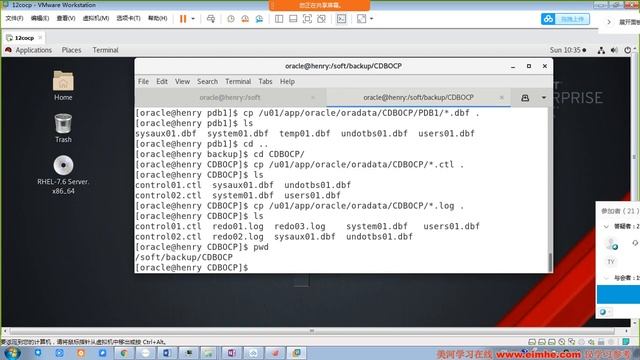Click the blue button in the participants panel
The height and width of the screenshot is (360, 640).
pyautogui.click(x=618, y=294)
